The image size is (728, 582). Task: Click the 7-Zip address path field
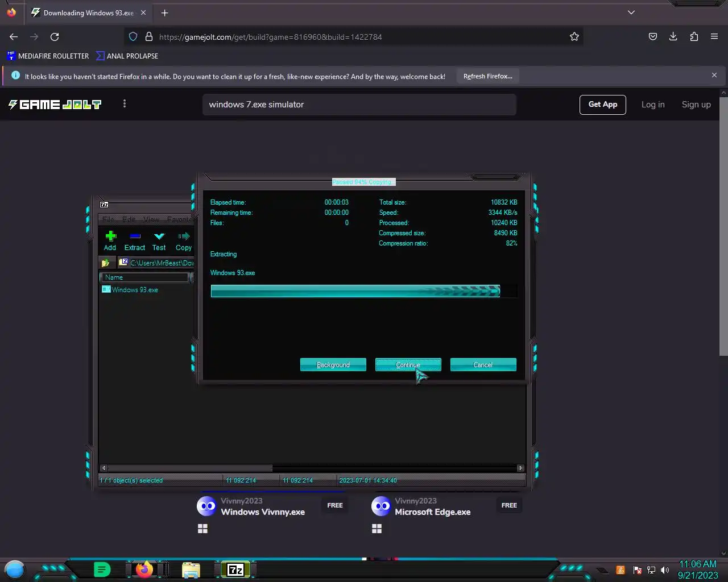[x=156, y=263]
